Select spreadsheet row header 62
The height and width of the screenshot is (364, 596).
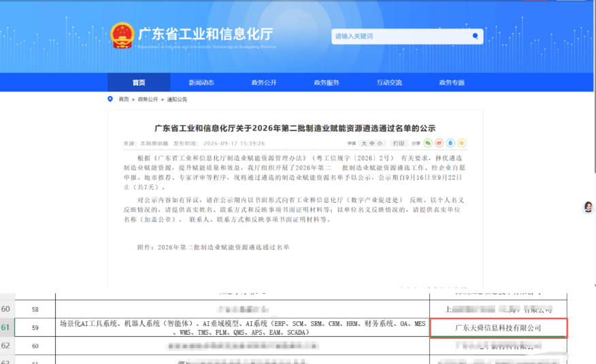pyautogui.click(x=7, y=346)
